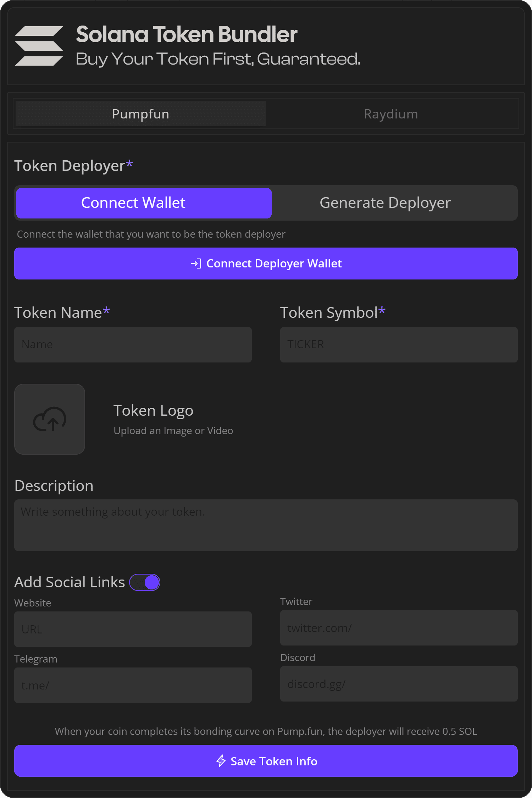The image size is (532, 798).
Task: Click the Solana logo icon
Action: (39, 46)
